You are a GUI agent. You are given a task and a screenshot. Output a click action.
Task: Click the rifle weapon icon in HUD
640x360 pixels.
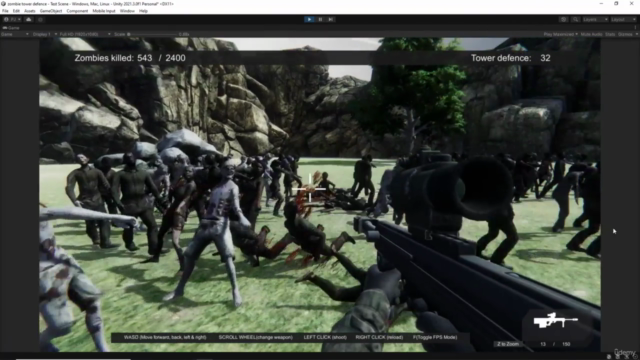click(556, 320)
